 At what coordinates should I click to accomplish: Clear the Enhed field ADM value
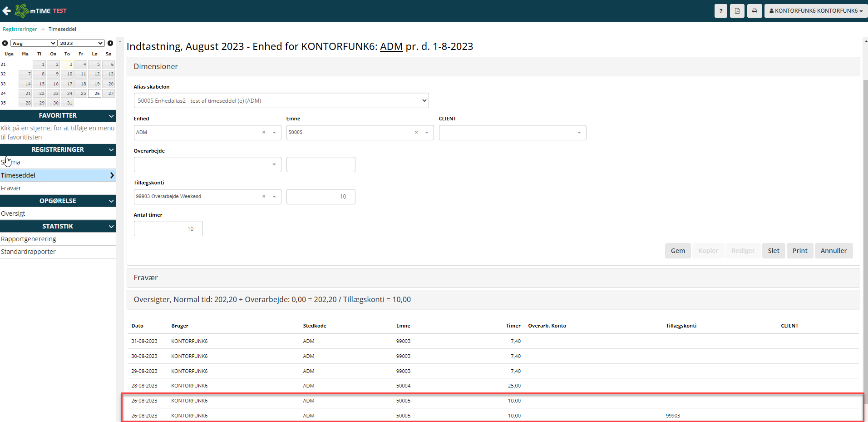pyautogui.click(x=264, y=133)
